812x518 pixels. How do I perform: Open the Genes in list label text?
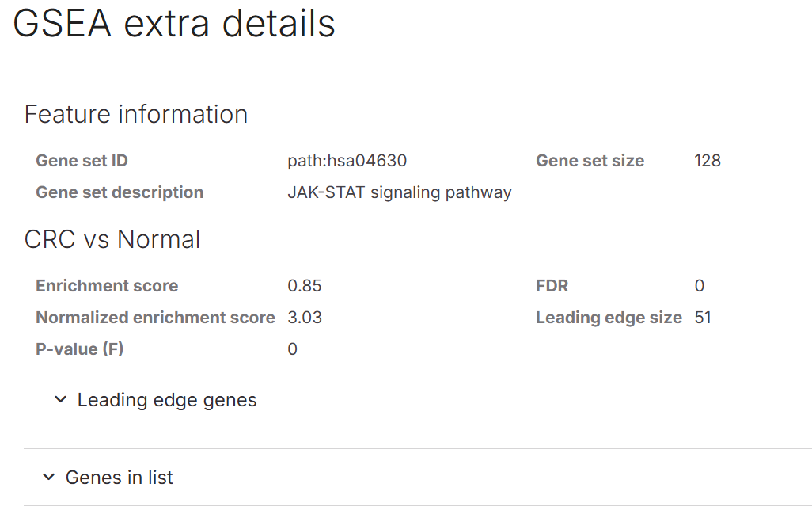[x=120, y=478]
